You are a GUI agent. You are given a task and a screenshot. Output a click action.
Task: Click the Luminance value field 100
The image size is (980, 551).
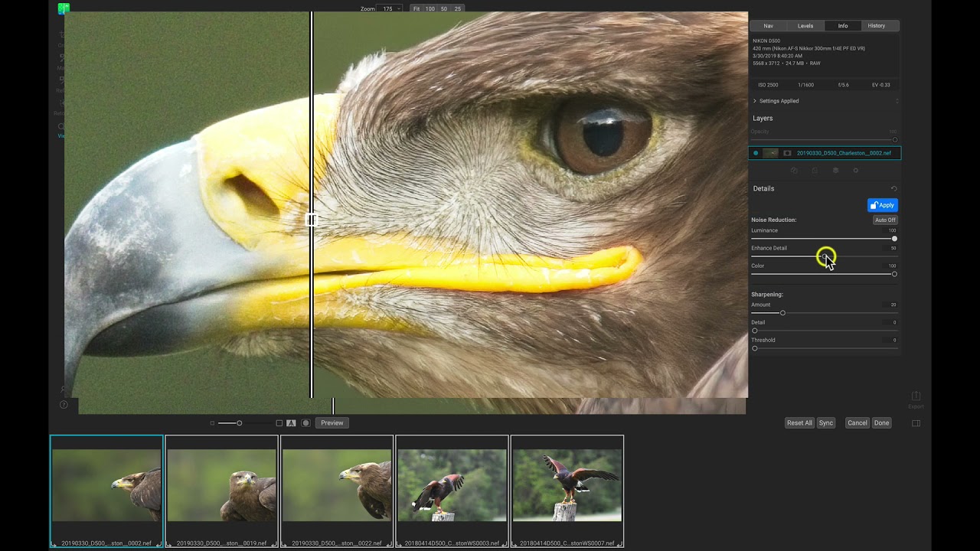point(889,230)
